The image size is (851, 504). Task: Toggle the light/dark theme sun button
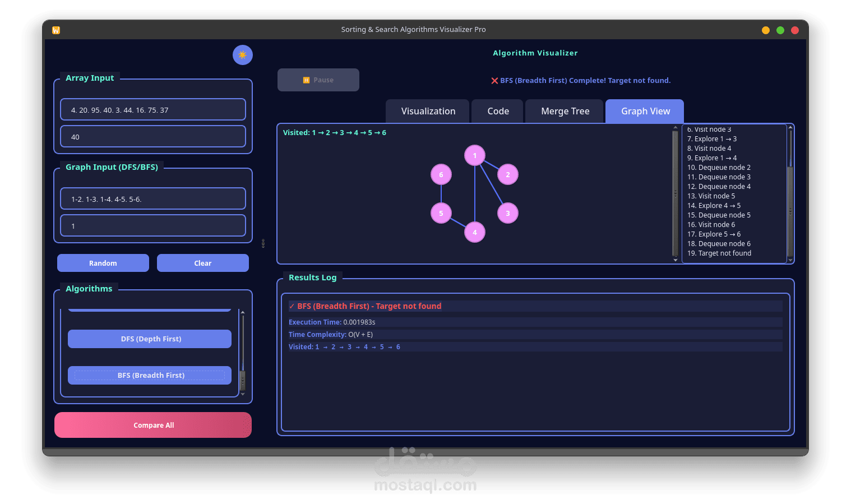[243, 55]
